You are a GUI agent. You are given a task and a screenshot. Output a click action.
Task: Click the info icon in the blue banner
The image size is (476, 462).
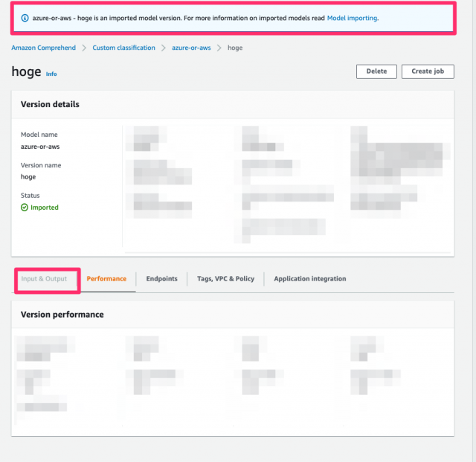click(x=25, y=18)
